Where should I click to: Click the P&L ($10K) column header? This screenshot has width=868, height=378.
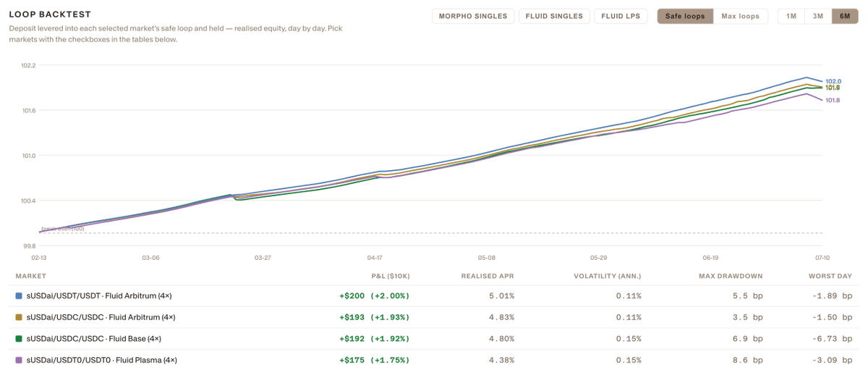point(390,276)
